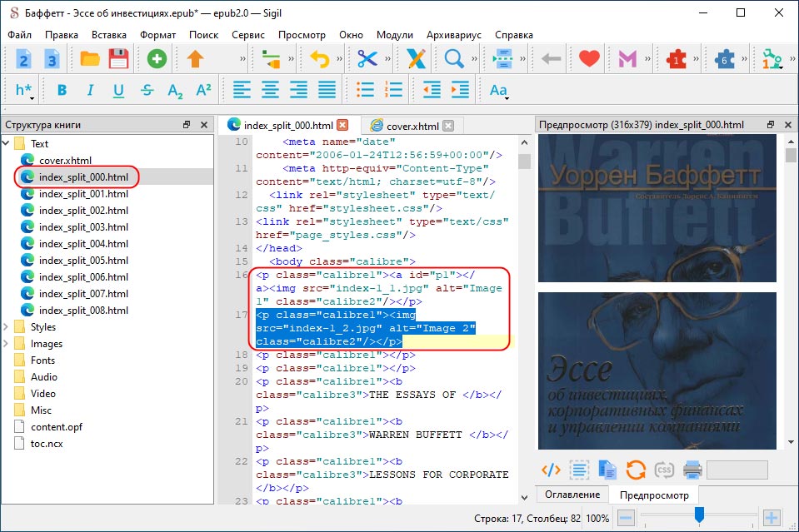Viewport: 799px width, 532px height.
Task: Add existing files with the green plus icon
Action: 157,59
